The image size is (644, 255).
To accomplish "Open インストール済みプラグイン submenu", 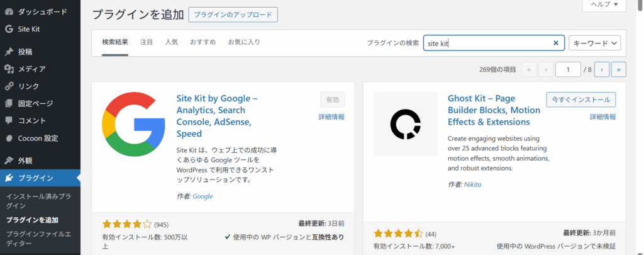I will click(38, 201).
